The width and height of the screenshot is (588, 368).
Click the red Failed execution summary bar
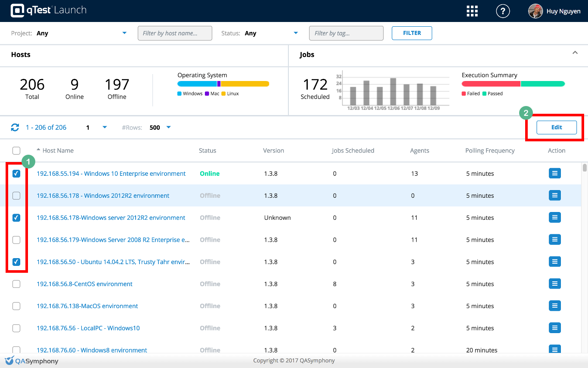pos(491,84)
